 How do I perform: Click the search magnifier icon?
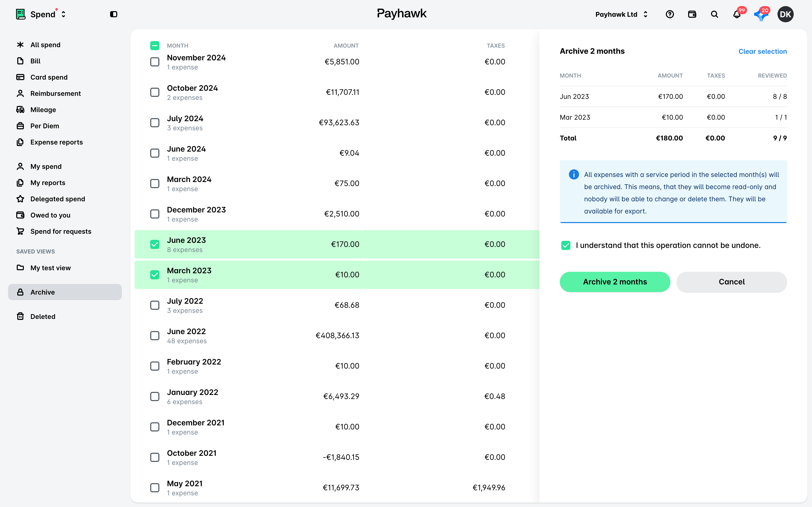tap(714, 14)
